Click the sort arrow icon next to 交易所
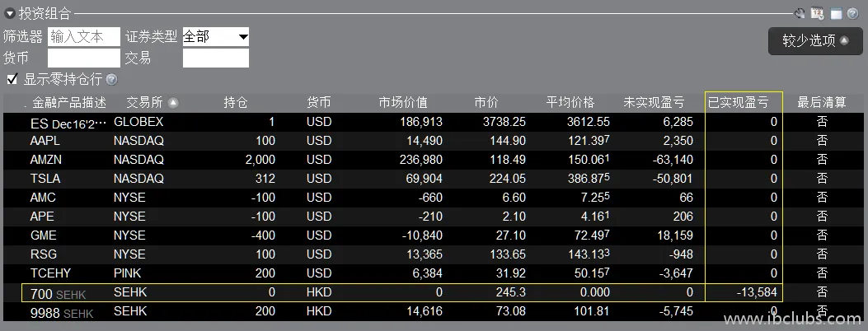Viewport: 868px width, 331px height. click(x=173, y=103)
